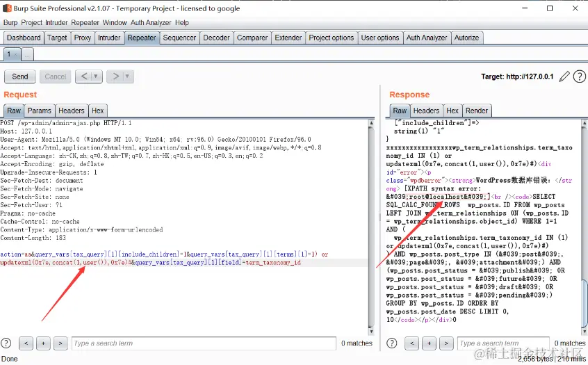Open the User options tab
Image resolution: width=588 pixels, height=365 pixels.
[x=380, y=38]
